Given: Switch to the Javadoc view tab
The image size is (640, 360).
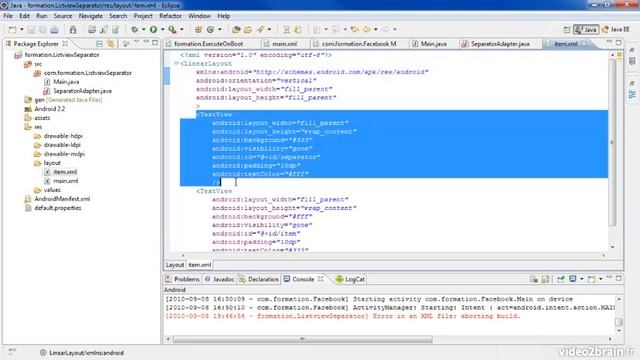Looking at the screenshot, I should (x=220, y=279).
